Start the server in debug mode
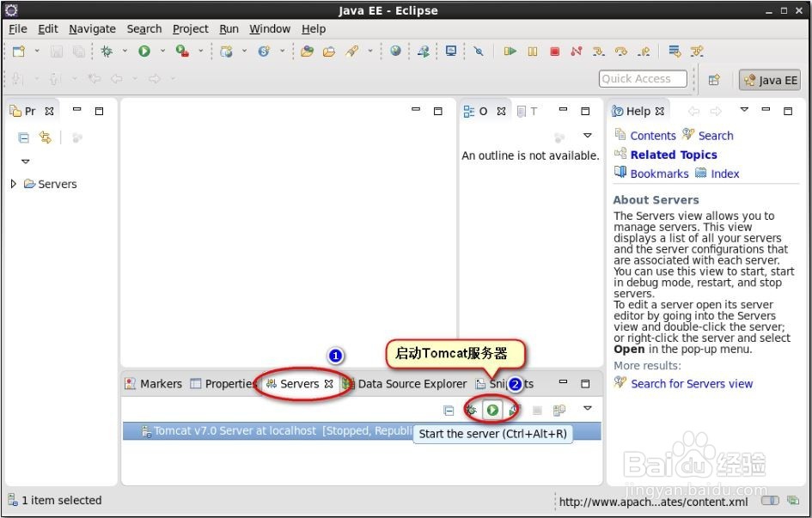This screenshot has height=518, width=812. [x=471, y=411]
